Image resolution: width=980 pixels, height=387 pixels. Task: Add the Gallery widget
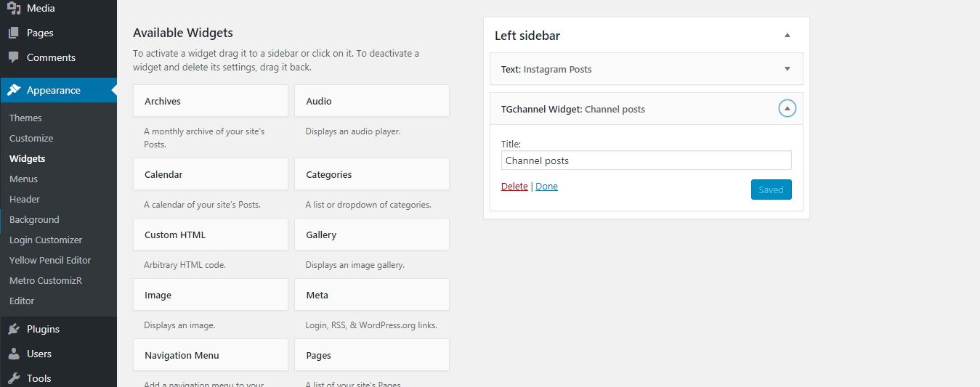(x=371, y=235)
